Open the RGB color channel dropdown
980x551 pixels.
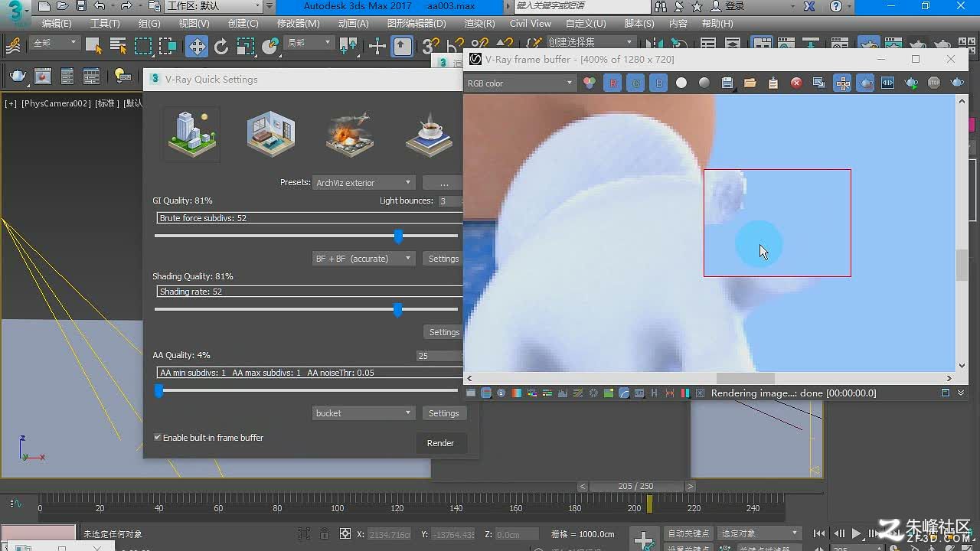[521, 83]
